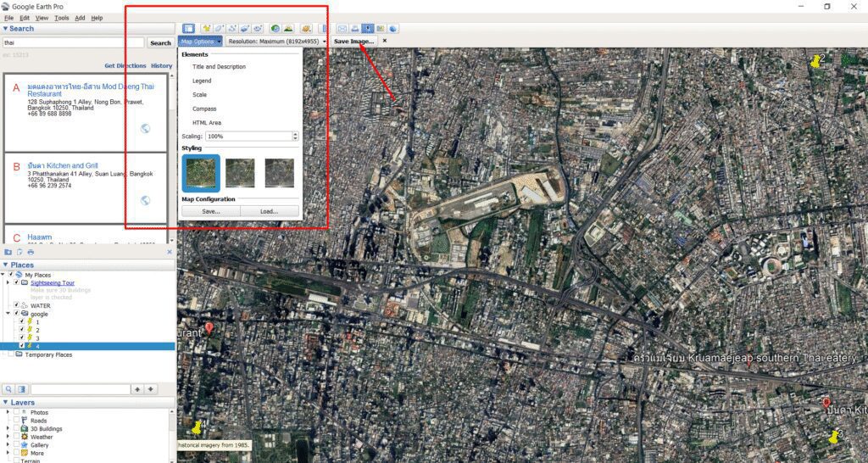The height and width of the screenshot is (463, 868).
Task: Uncheck the Sightseeing Tour checkbox
Action: coord(16,282)
